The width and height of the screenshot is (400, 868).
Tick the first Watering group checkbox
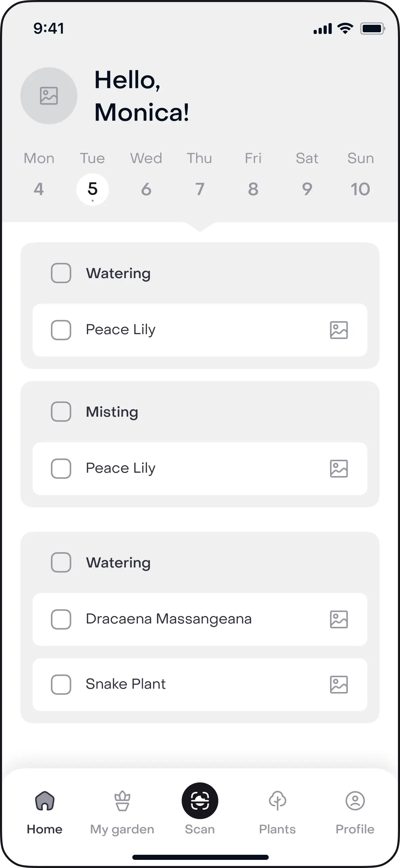tap(61, 273)
